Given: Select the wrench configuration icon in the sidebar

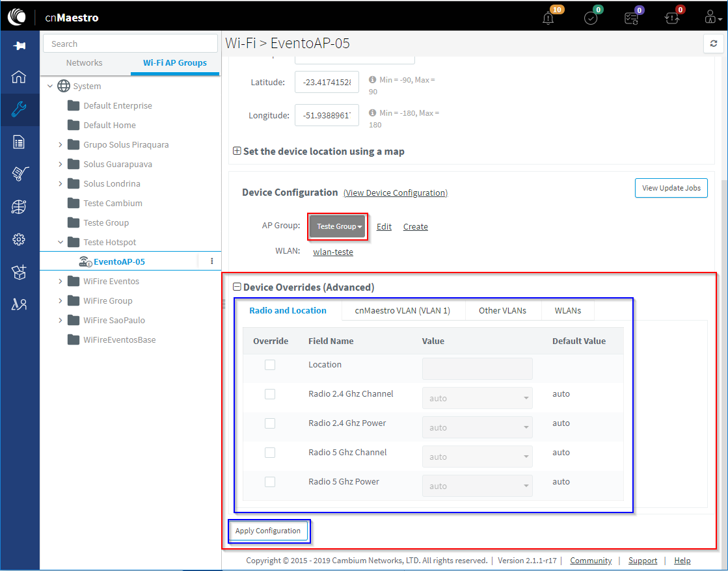Looking at the screenshot, I should tap(19, 109).
